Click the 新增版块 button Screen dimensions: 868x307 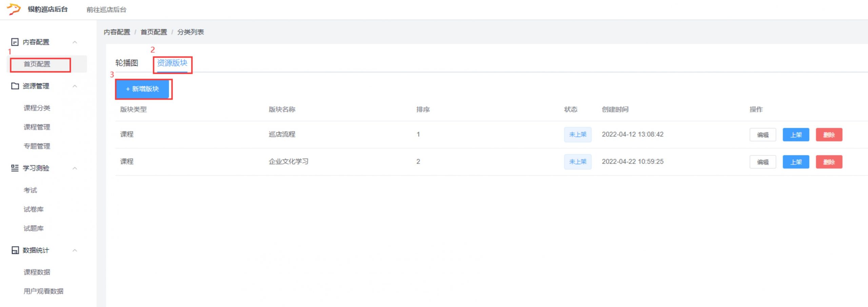(x=142, y=89)
